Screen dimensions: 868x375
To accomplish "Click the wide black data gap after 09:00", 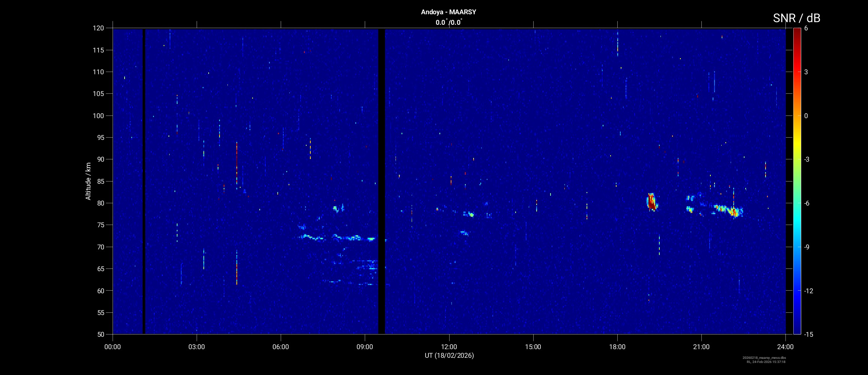I will pyautogui.click(x=381, y=180).
